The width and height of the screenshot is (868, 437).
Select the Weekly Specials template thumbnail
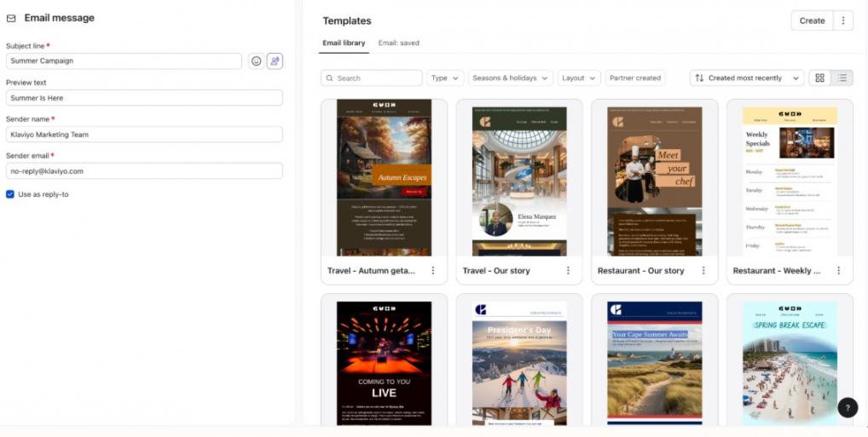[790, 181]
